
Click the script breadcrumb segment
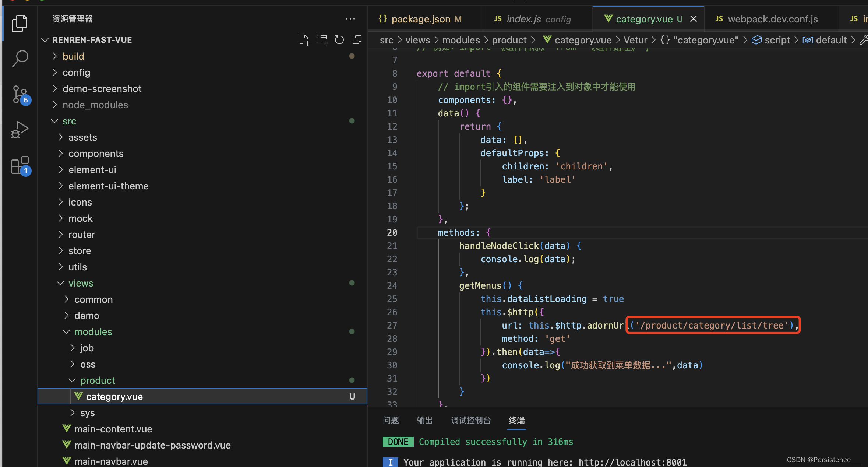click(x=771, y=40)
